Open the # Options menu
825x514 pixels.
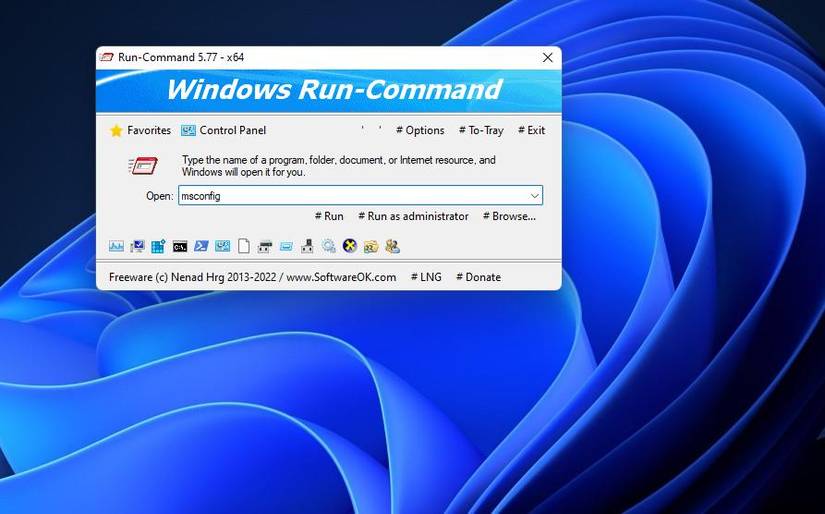(x=420, y=130)
